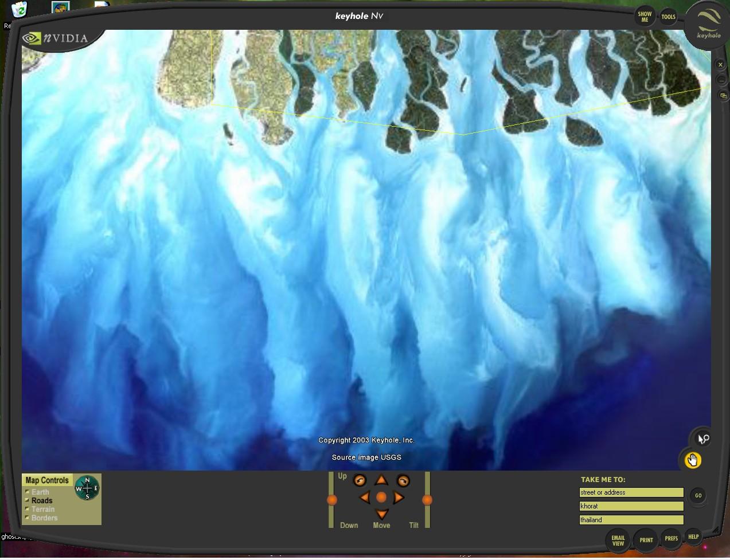730x560 pixels.
Task: Click the street or address input field
Action: (x=631, y=492)
